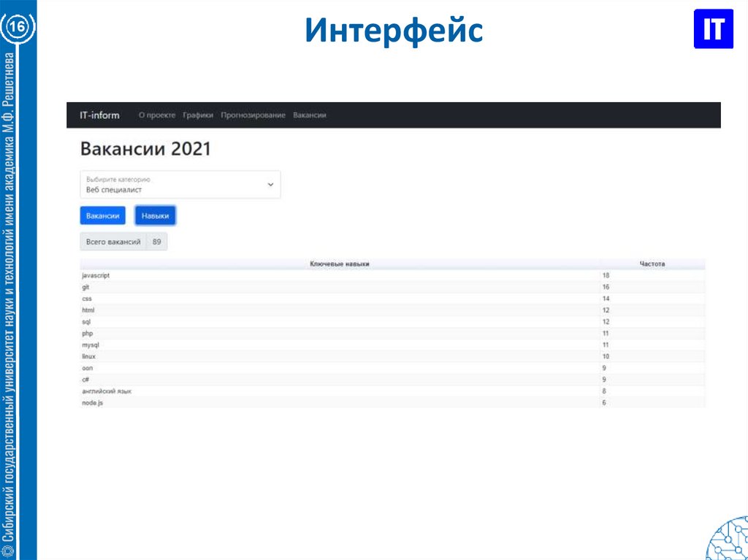Click the Частота column header
Image resolution: width=748 pixels, height=560 pixels.
coord(652,264)
